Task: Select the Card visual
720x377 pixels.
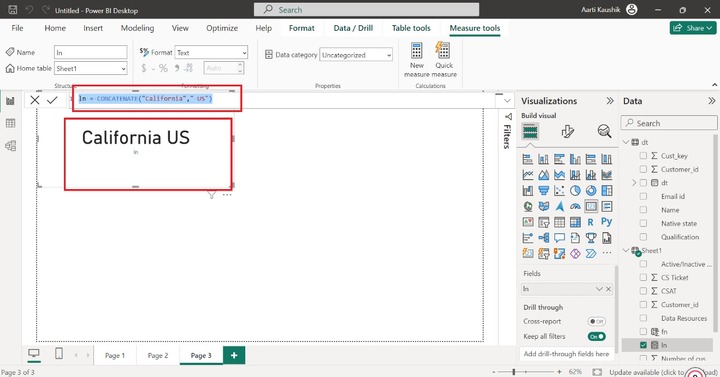Action: point(591,207)
